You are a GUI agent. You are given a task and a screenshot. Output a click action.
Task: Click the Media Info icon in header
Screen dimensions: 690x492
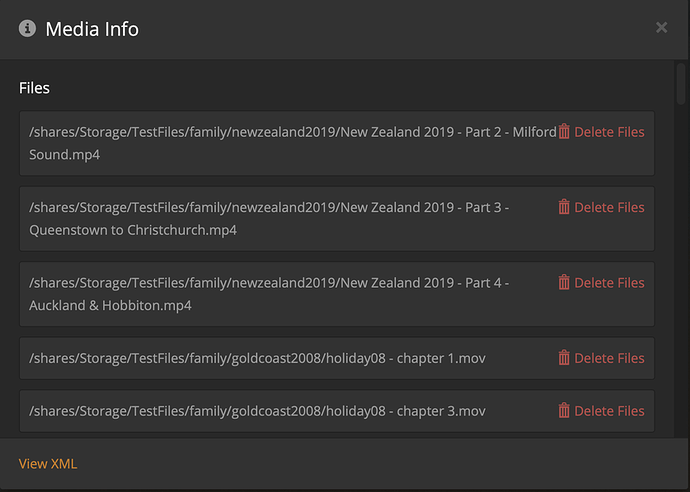click(27, 29)
